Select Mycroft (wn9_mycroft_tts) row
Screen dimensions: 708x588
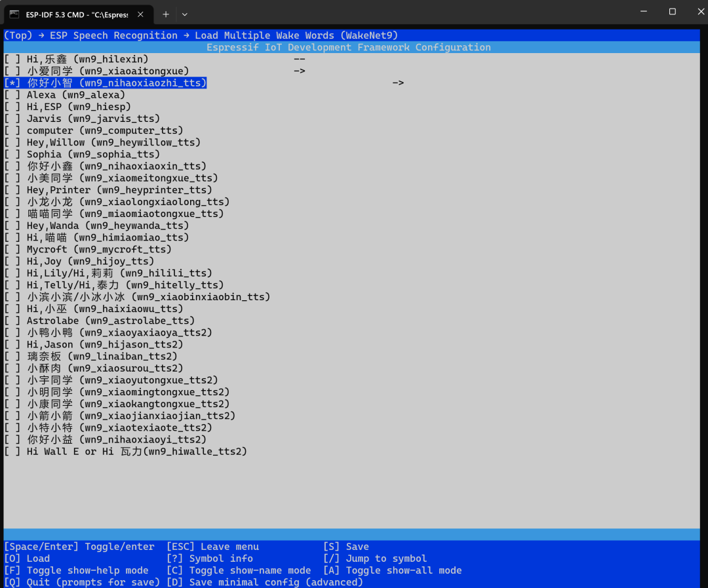(x=88, y=249)
